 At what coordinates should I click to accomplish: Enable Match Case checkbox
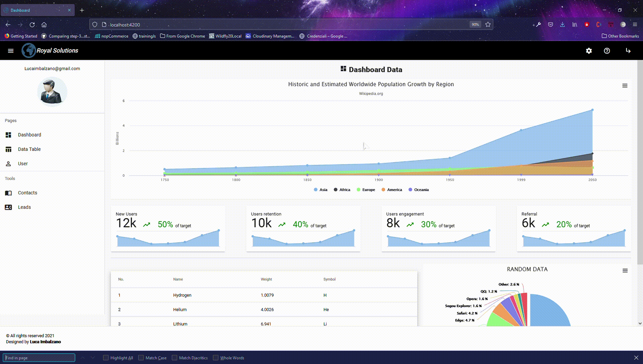point(141,358)
